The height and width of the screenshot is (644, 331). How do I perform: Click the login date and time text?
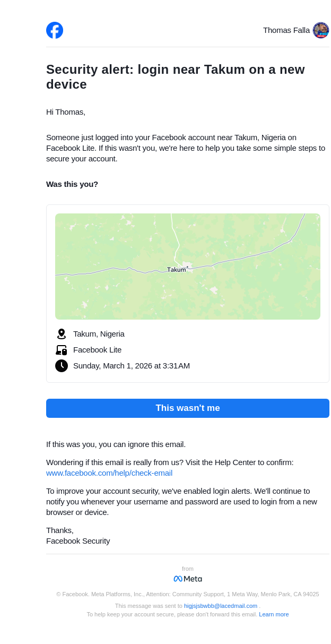[132, 366]
